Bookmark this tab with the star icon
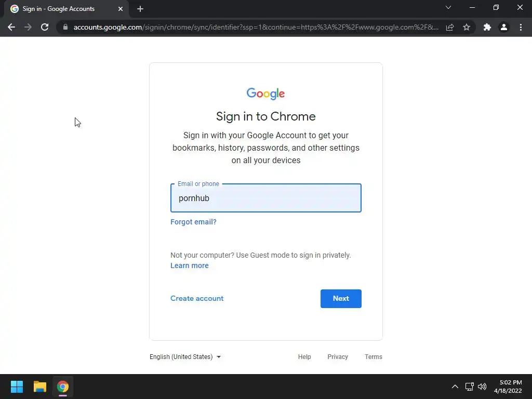The image size is (532, 399). click(x=467, y=27)
